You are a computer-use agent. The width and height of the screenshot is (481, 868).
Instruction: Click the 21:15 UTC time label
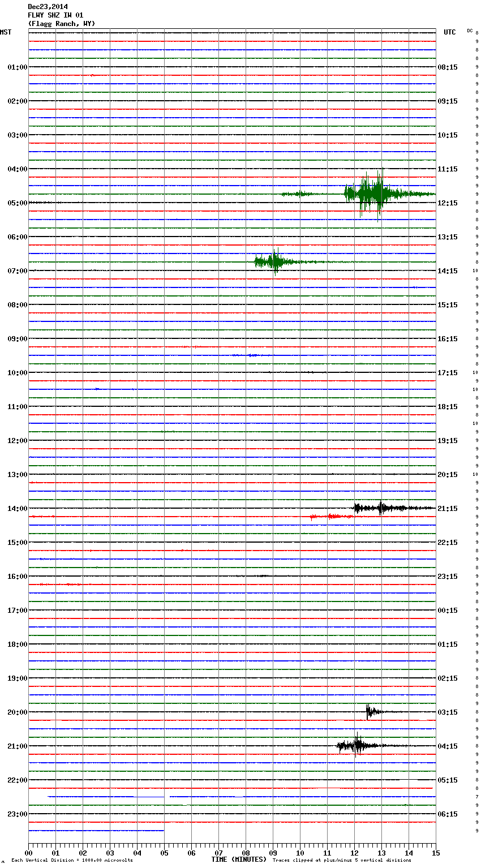(x=448, y=509)
